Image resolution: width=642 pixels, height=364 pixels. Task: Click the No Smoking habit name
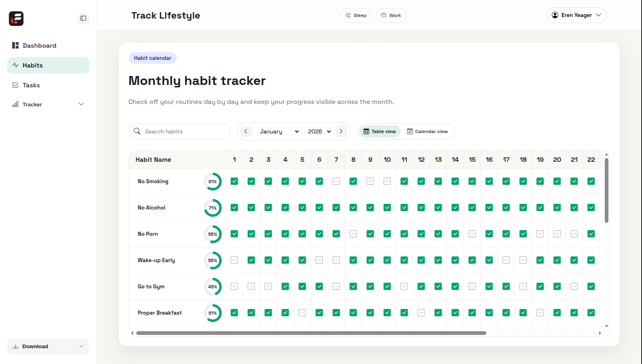153,181
